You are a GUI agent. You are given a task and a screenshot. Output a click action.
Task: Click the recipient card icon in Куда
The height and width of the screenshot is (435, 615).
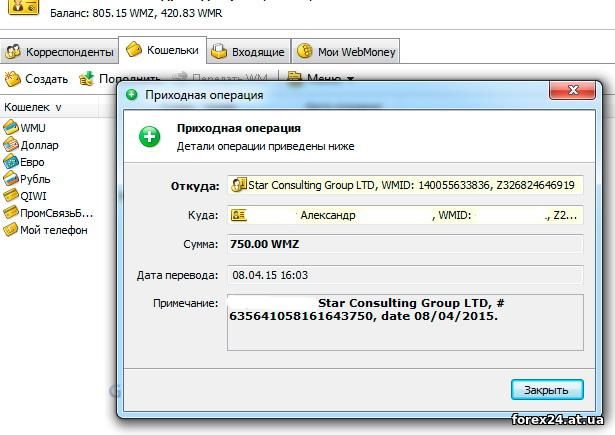coord(238,215)
